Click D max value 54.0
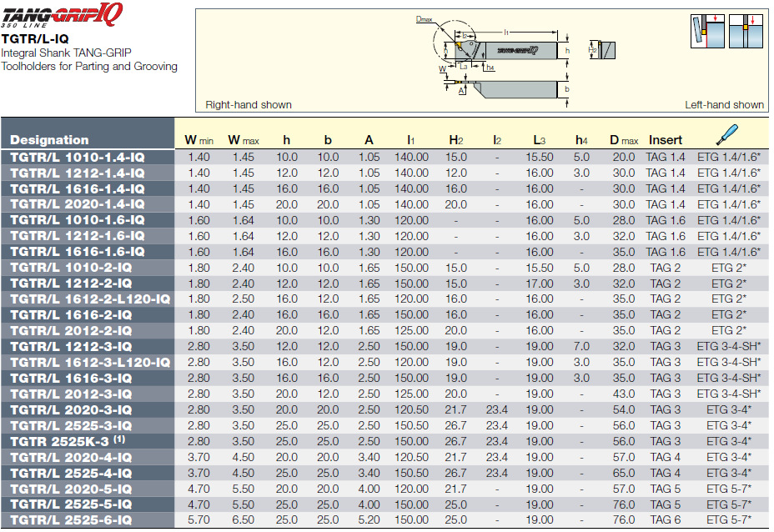 [x=624, y=409]
